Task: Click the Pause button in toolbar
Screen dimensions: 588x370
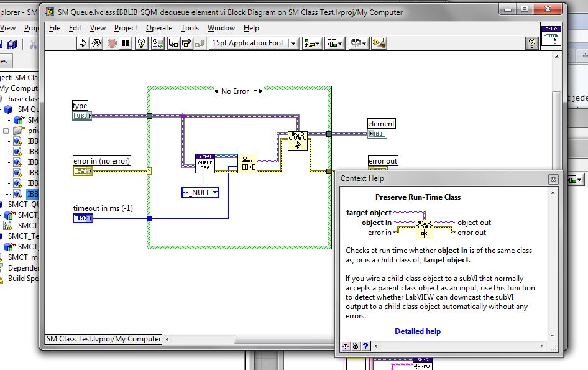Action: (x=126, y=43)
